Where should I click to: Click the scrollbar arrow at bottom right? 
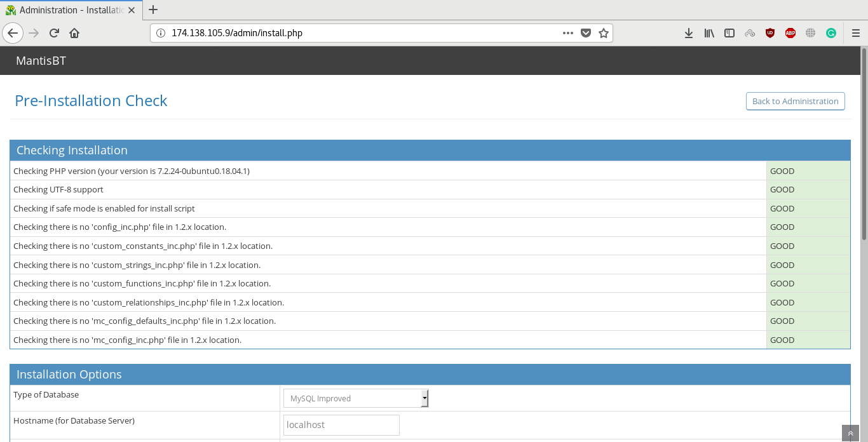point(850,434)
